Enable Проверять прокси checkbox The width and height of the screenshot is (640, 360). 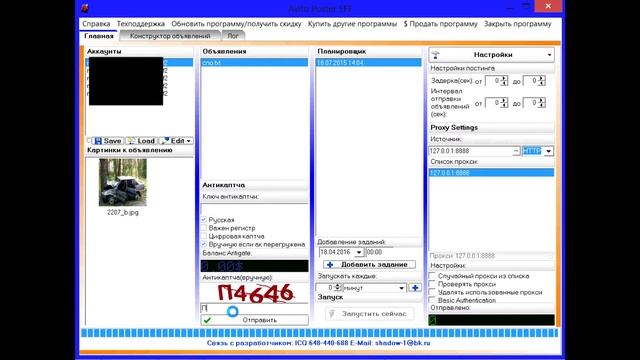click(432, 284)
